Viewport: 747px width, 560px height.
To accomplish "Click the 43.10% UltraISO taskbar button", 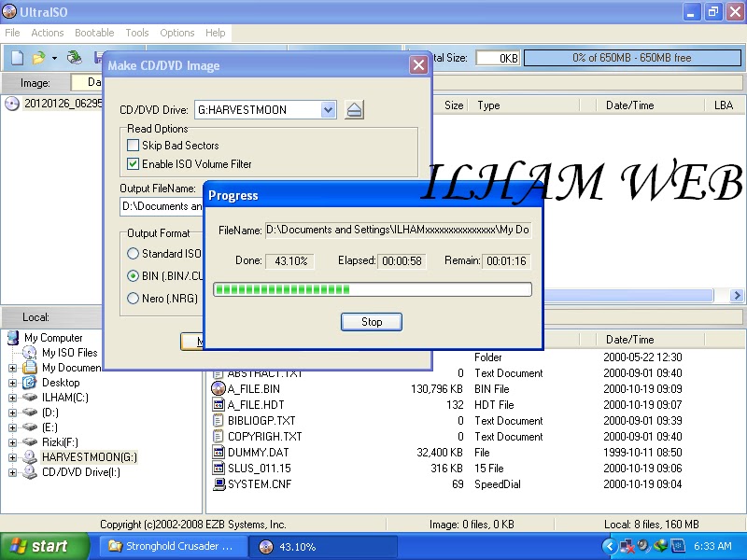I will (323, 547).
